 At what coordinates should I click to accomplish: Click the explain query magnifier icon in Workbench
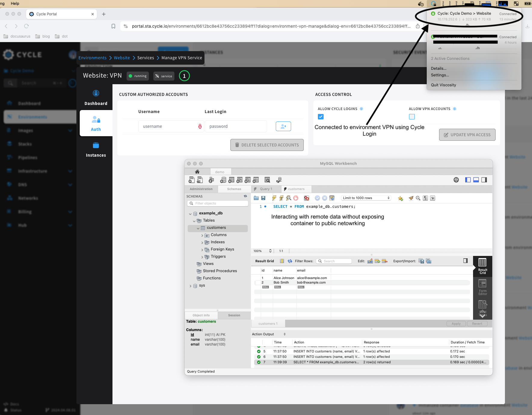pos(288,198)
